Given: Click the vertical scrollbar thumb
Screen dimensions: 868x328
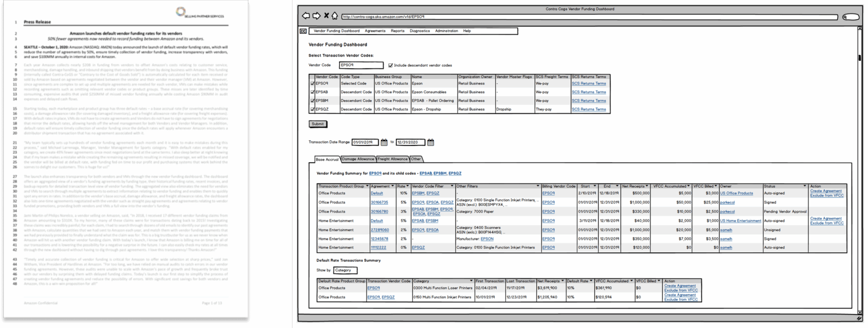Looking at the screenshot, I should [860, 58].
